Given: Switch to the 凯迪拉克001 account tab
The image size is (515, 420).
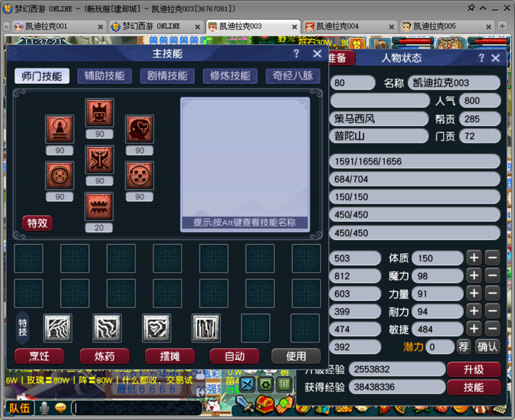Looking at the screenshot, I should 57,27.
